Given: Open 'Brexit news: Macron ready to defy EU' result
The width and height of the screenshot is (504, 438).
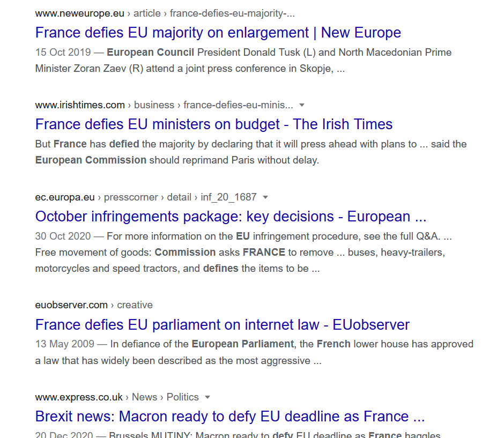Looking at the screenshot, I should point(230,417).
